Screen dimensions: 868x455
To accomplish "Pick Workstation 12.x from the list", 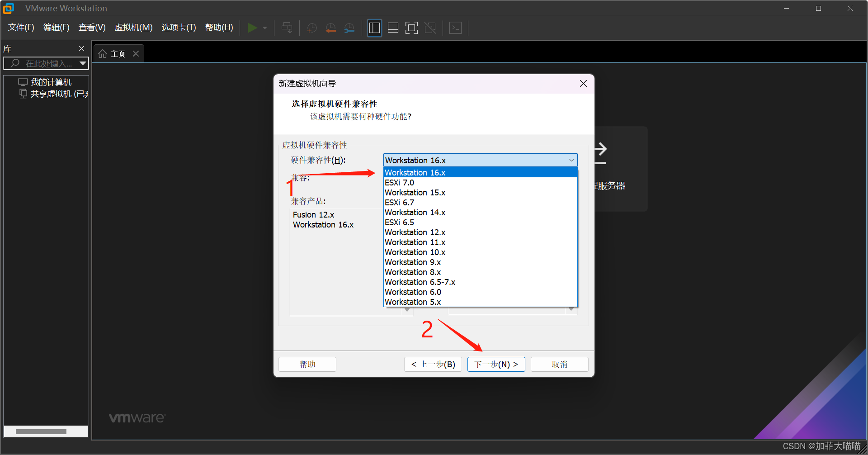I will pyautogui.click(x=480, y=232).
